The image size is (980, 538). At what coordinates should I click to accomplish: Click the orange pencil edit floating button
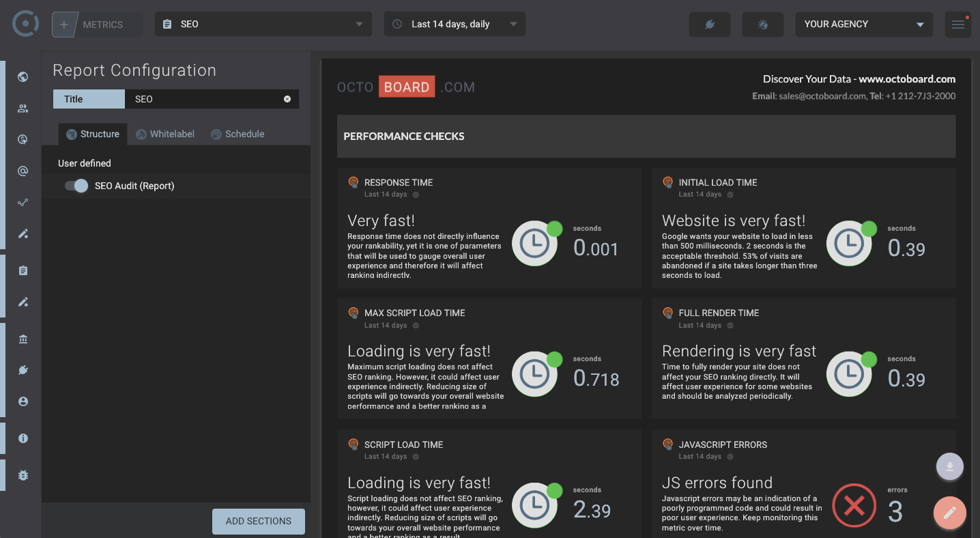(x=950, y=513)
